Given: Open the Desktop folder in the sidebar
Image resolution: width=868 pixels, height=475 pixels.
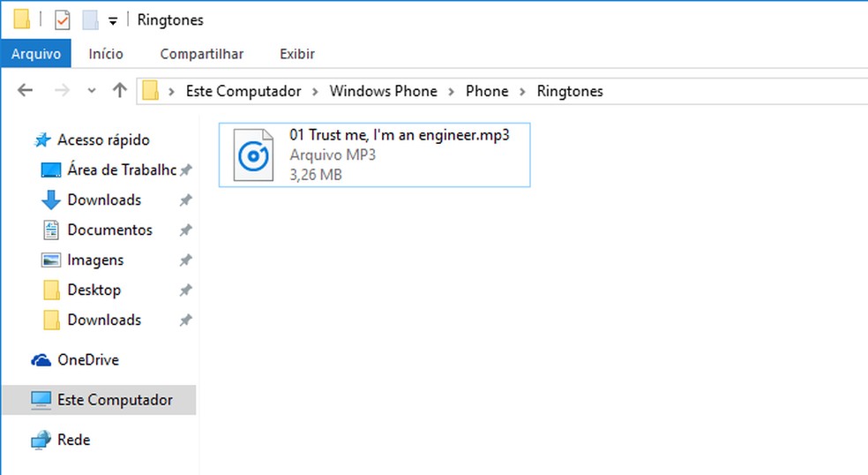Looking at the screenshot, I should pos(94,290).
